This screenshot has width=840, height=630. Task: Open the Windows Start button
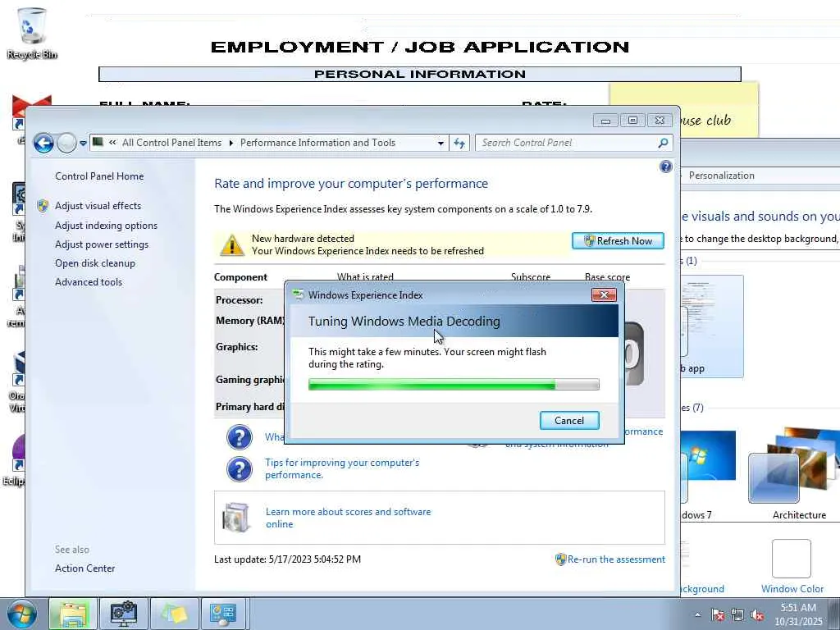21,614
